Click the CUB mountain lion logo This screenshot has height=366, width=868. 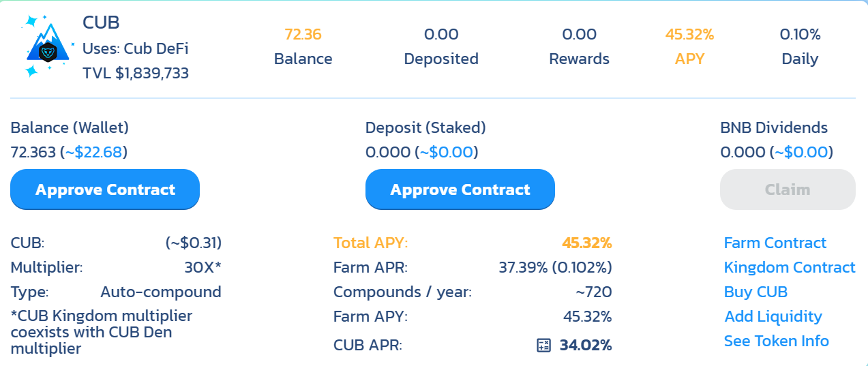(x=47, y=46)
